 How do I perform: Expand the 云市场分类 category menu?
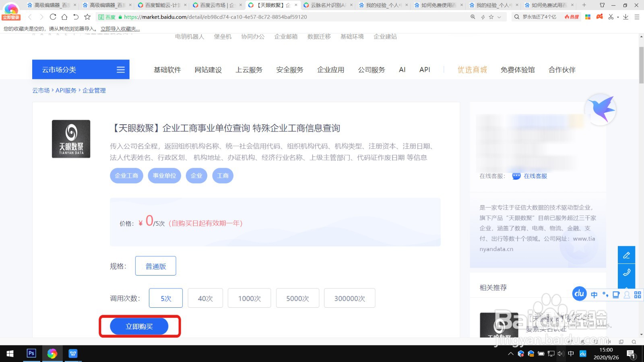tap(120, 69)
